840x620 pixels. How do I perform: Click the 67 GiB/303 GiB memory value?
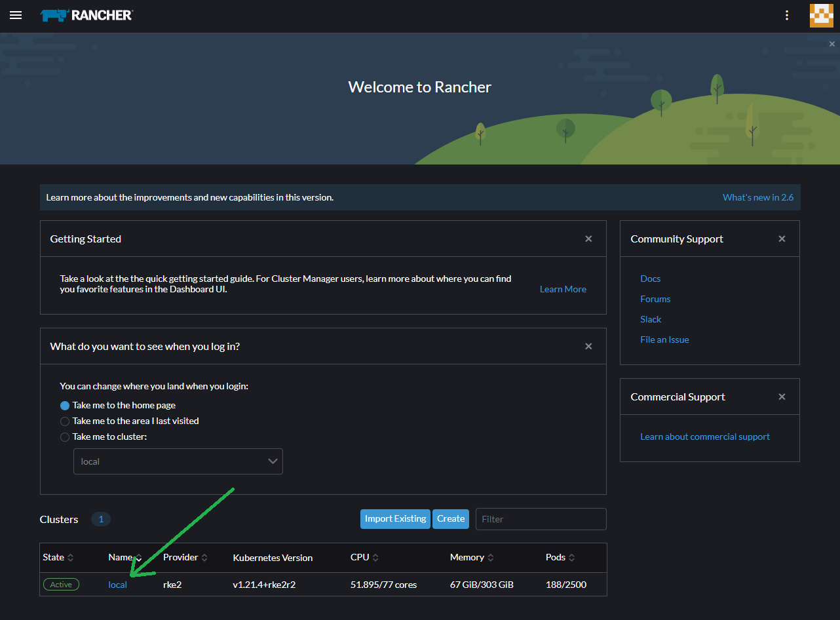click(483, 585)
